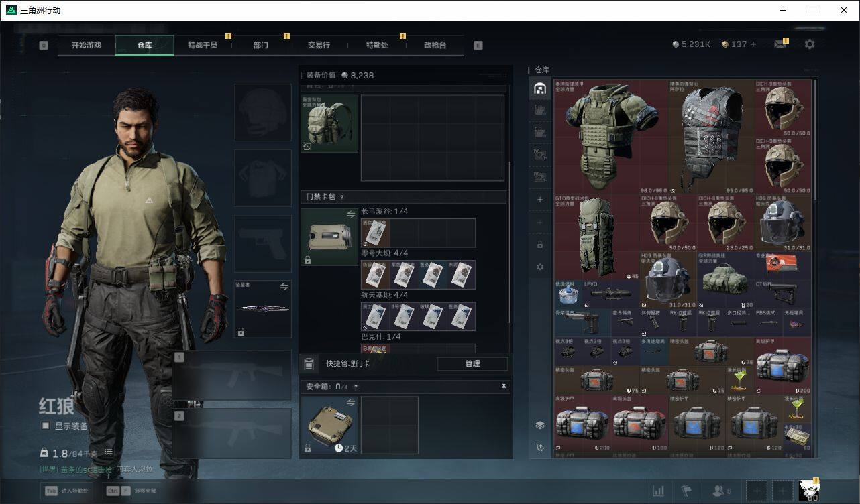Click the empty body armor slot
Screen dimensions: 860x504
[x=263, y=178]
